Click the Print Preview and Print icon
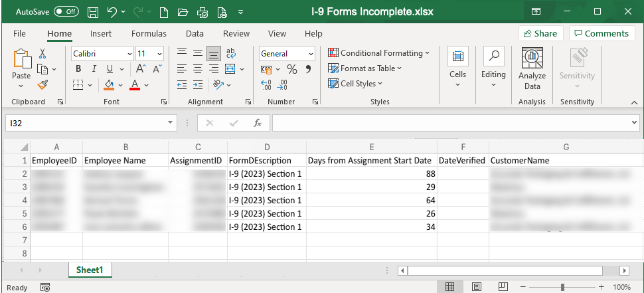The width and height of the screenshot is (644, 293). click(202, 13)
